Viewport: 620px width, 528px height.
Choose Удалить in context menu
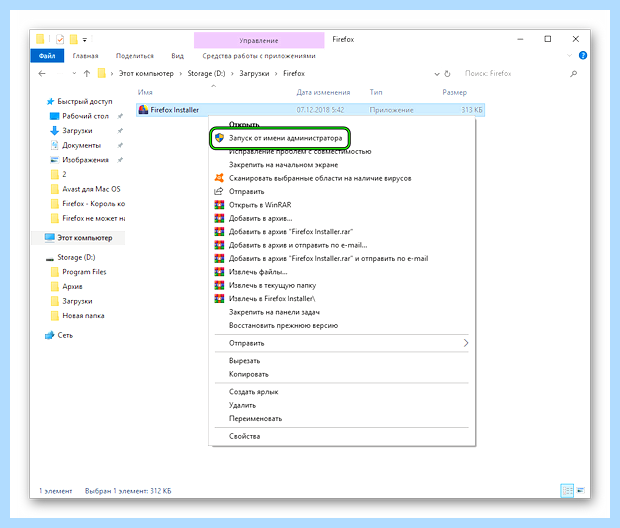(x=242, y=405)
